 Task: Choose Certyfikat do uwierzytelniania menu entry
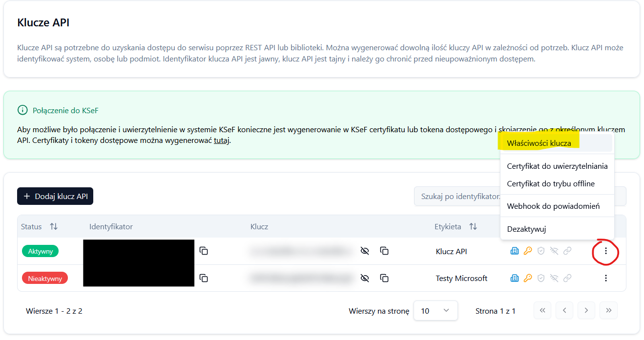[x=557, y=166]
